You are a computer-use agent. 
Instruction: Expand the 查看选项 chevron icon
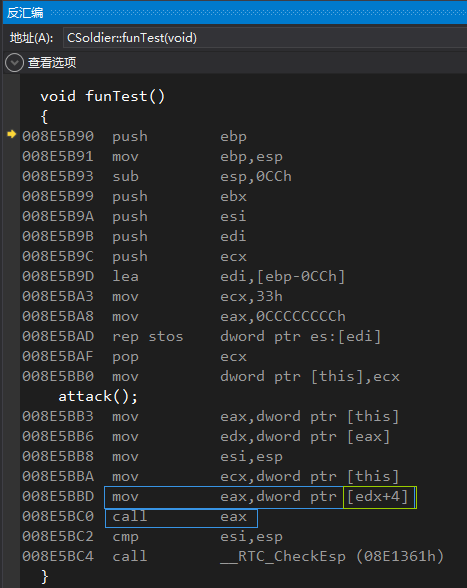[x=15, y=63]
